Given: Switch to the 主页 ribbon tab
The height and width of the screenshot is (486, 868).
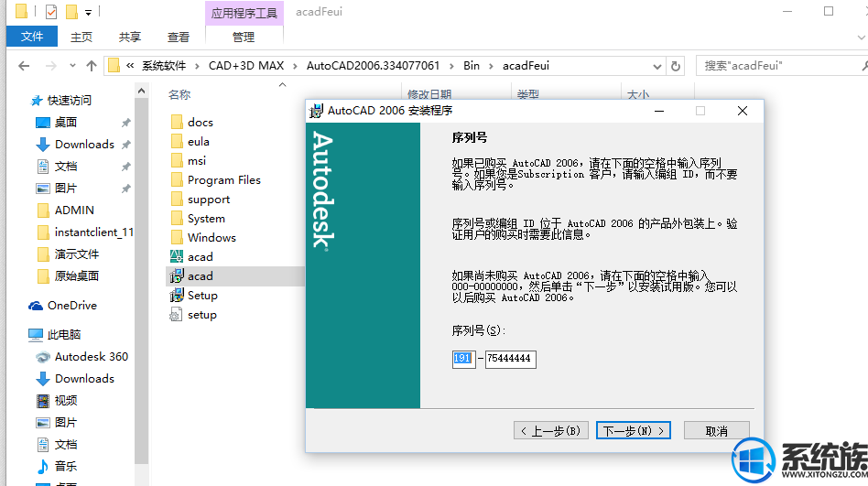Looking at the screenshot, I should click(81, 38).
